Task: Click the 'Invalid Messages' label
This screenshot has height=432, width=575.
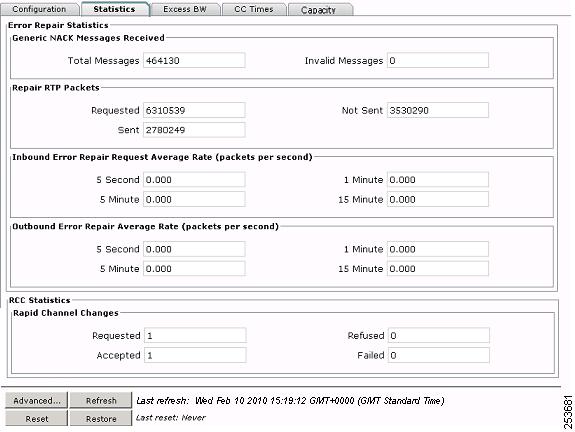Action: [x=344, y=61]
